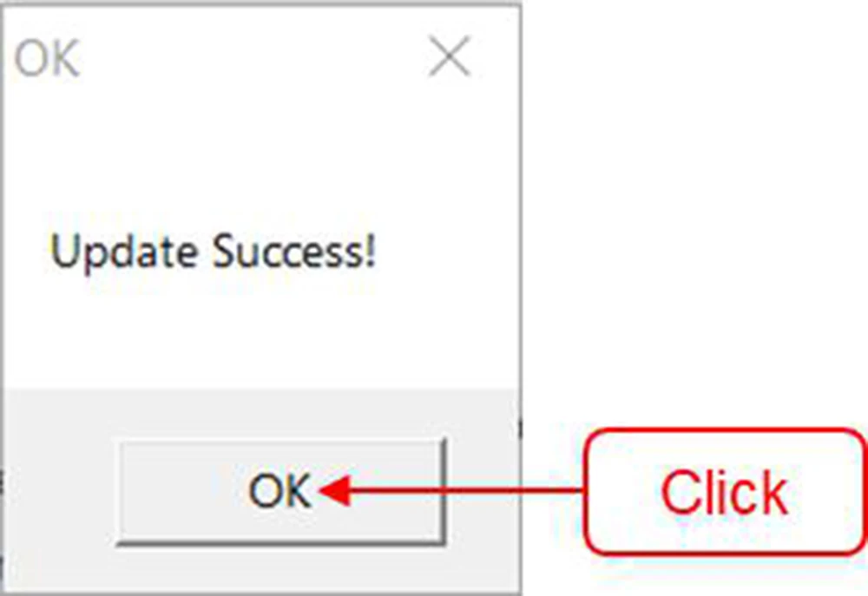Acknowledge the dialog by clicking OK
Viewport: 868px width, 596px height.
point(280,491)
